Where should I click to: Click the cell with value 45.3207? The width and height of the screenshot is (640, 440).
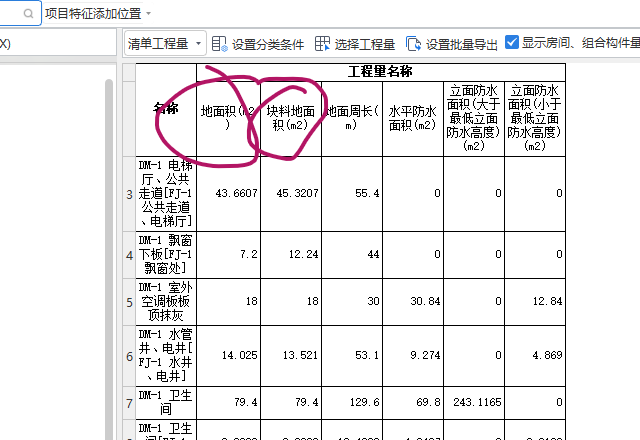(291, 194)
